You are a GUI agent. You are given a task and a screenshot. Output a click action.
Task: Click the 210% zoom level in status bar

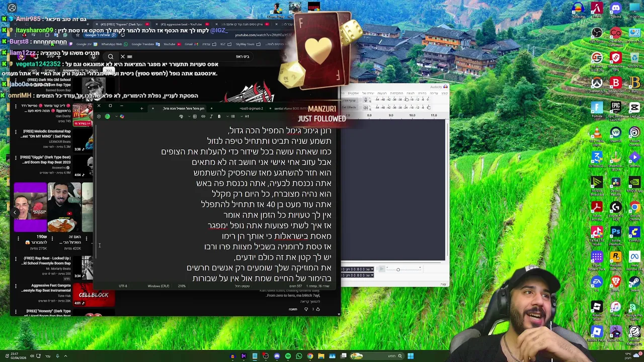(x=182, y=286)
